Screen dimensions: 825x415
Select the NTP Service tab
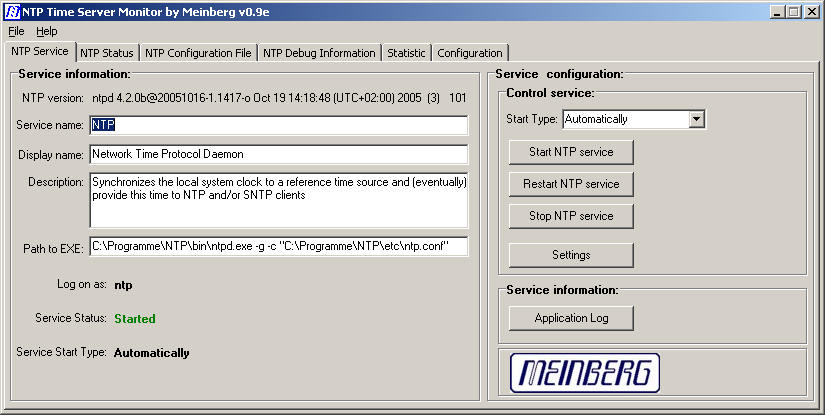pos(39,51)
